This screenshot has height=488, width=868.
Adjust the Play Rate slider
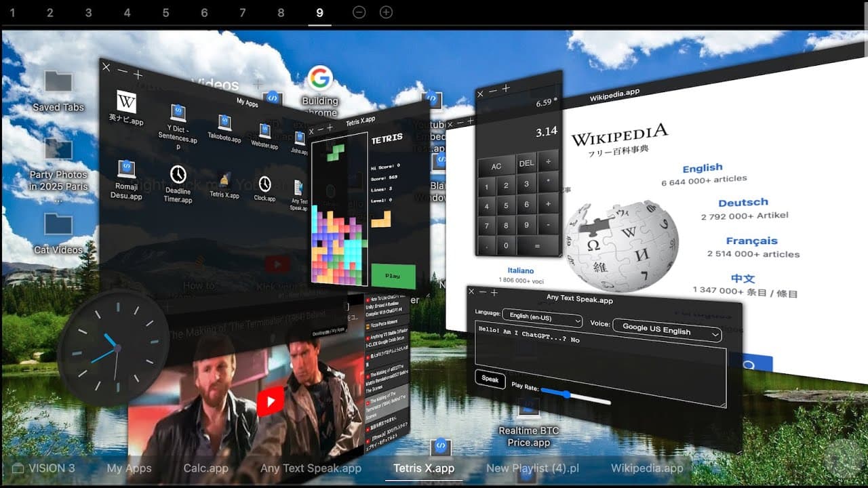575,396
